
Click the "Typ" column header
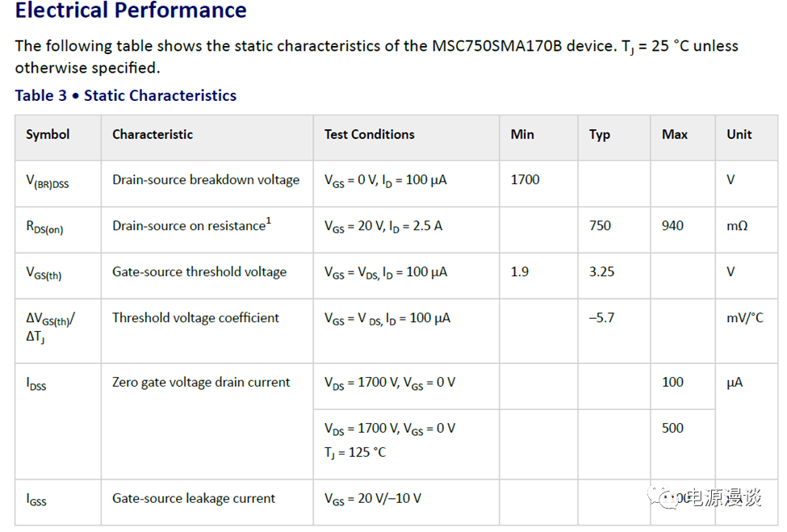tap(600, 135)
